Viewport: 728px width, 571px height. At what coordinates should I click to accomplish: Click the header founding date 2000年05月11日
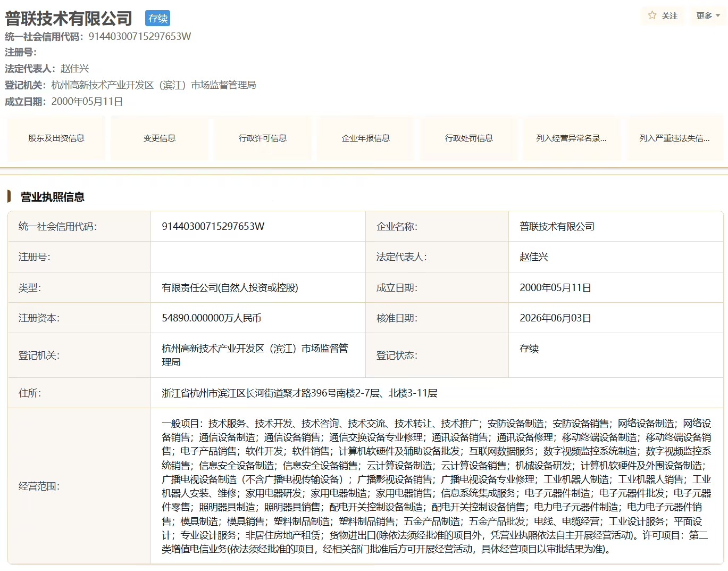pos(87,102)
